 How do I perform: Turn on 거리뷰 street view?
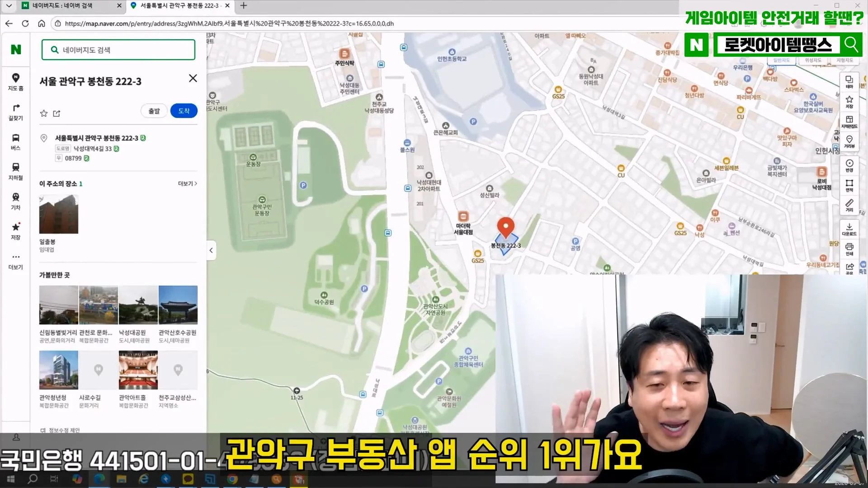point(849,141)
